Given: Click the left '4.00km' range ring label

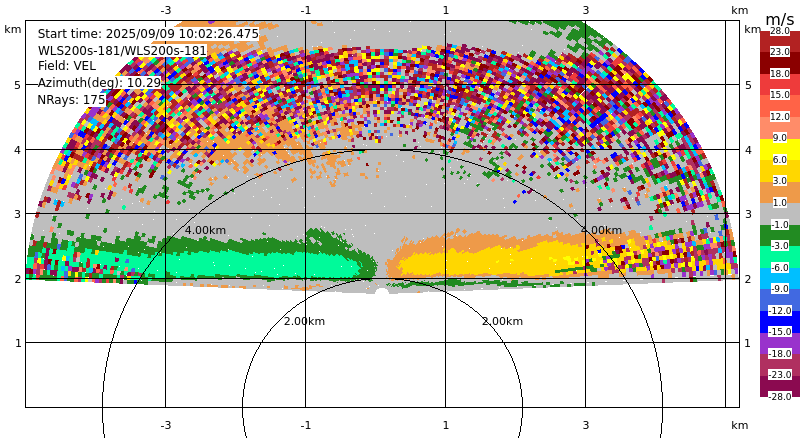Looking at the screenshot, I should pos(205,230).
